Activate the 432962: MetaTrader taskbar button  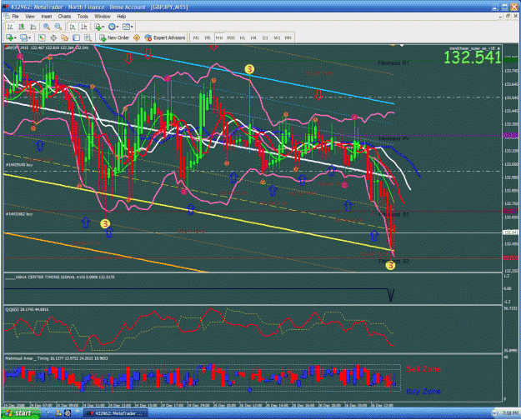[115, 413]
